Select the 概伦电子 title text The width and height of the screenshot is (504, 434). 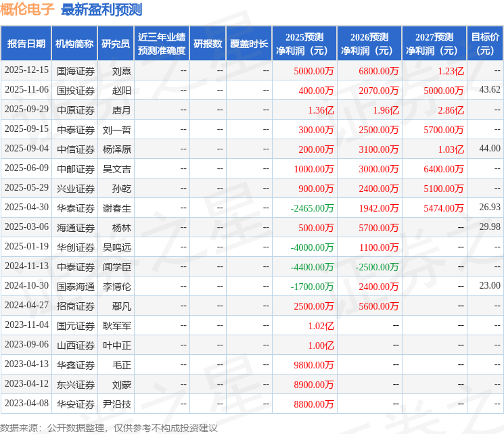[x=27, y=9]
